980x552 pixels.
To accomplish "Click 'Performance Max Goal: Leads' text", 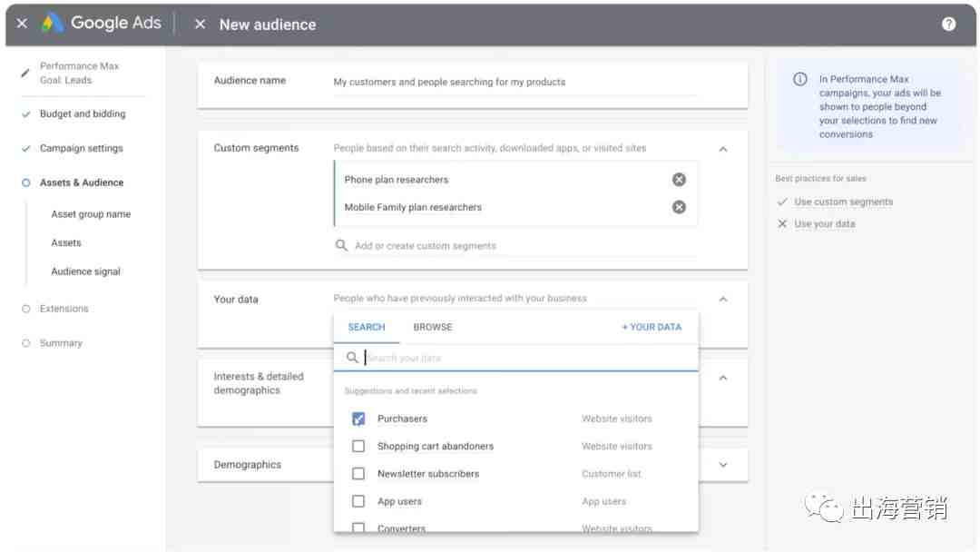I will pos(79,74).
